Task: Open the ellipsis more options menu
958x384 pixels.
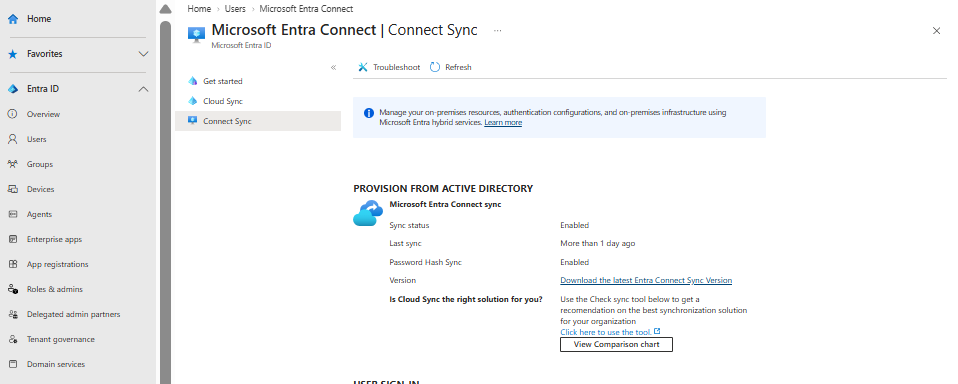Action: [x=497, y=30]
